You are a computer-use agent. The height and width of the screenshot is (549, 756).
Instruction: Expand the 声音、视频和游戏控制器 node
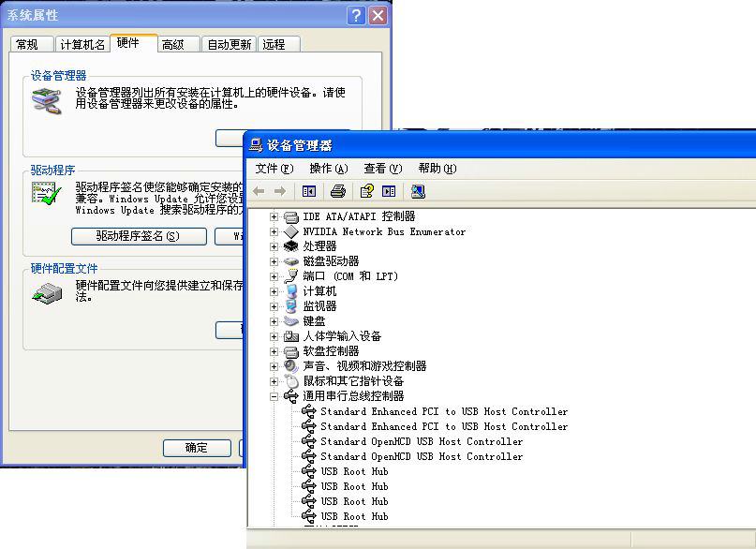pos(274,366)
